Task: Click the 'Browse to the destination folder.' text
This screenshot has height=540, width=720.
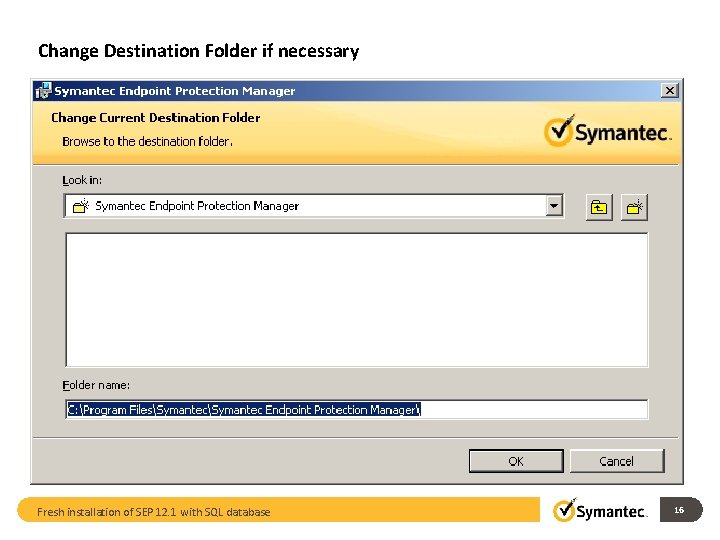Action: (x=147, y=141)
